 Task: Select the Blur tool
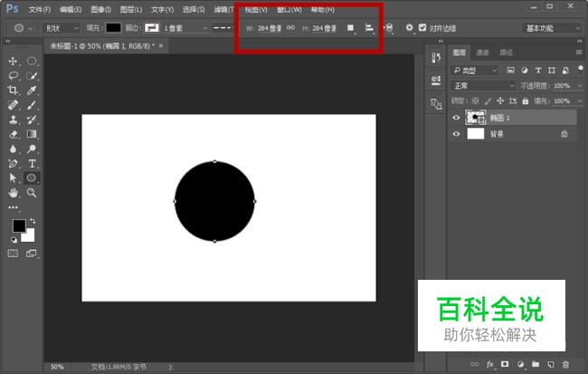pyautogui.click(x=13, y=149)
